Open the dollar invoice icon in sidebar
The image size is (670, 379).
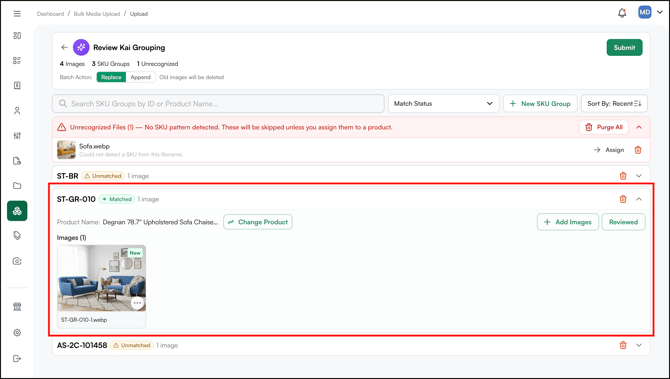click(17, 85)
